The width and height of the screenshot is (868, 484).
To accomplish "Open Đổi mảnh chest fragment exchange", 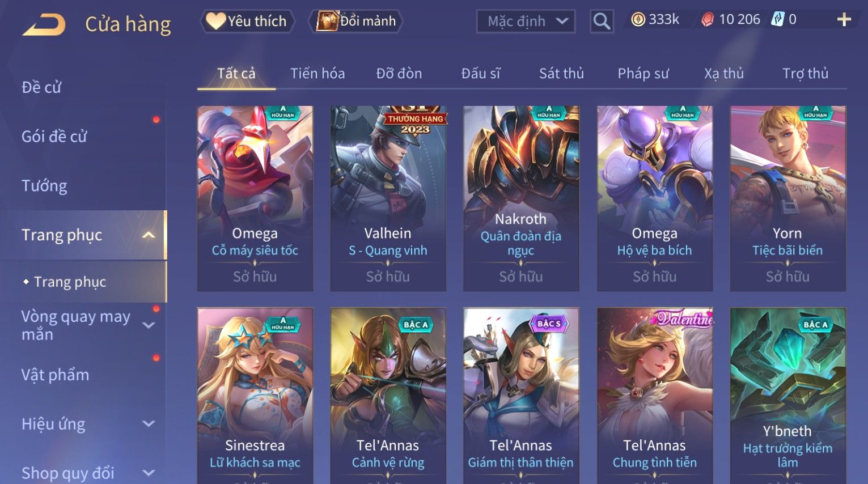I will [x=355, y=22].
